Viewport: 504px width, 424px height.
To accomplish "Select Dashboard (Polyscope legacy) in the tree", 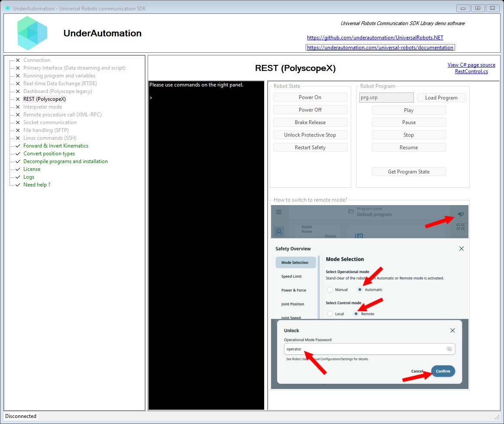I will click(58, 91).
